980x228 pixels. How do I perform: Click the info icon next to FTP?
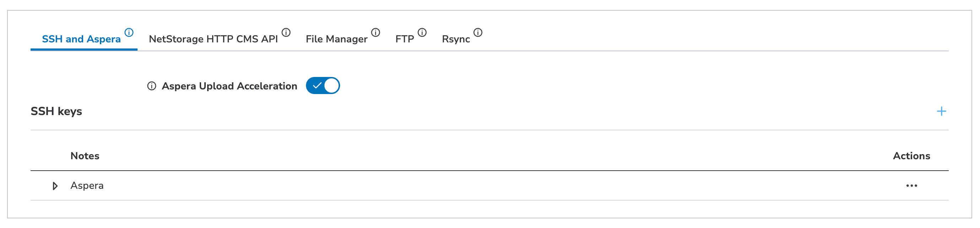coord(422,32)
